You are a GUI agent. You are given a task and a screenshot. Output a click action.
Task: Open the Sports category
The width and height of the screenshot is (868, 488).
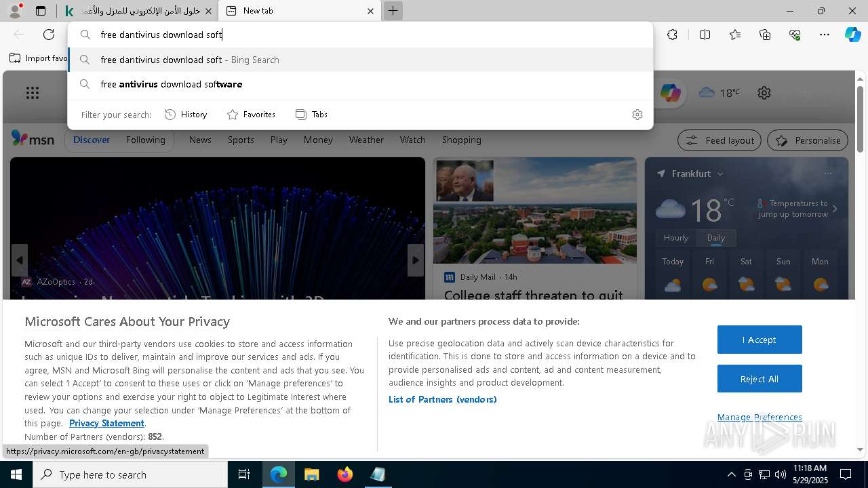coord(241,140)
